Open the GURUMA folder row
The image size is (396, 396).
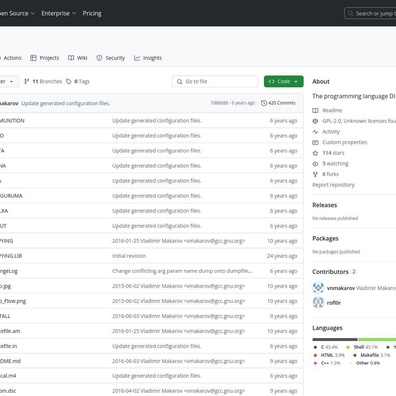tap(151, 196)
